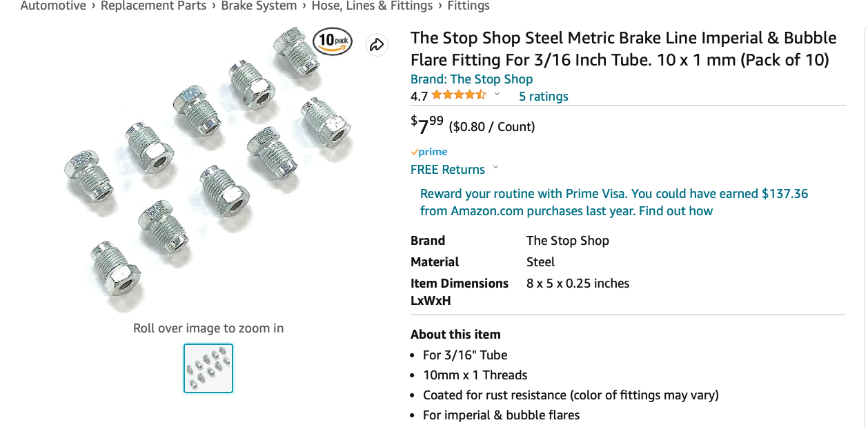This screenshot has width=868, height=427.
Task: Select the Fittings breadcrumb
Action: 468,6
